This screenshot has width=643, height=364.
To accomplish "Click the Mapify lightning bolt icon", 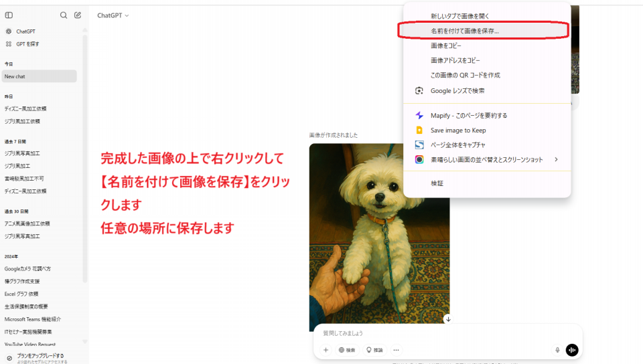I will [419, 116].
